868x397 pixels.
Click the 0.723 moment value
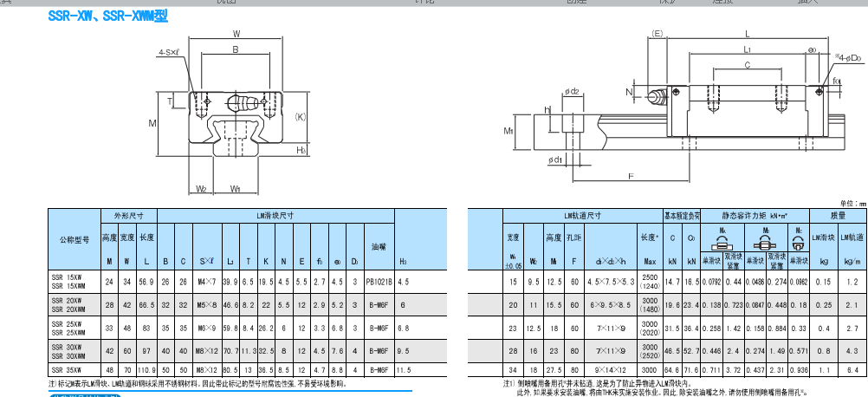click(x=734, y=305)
